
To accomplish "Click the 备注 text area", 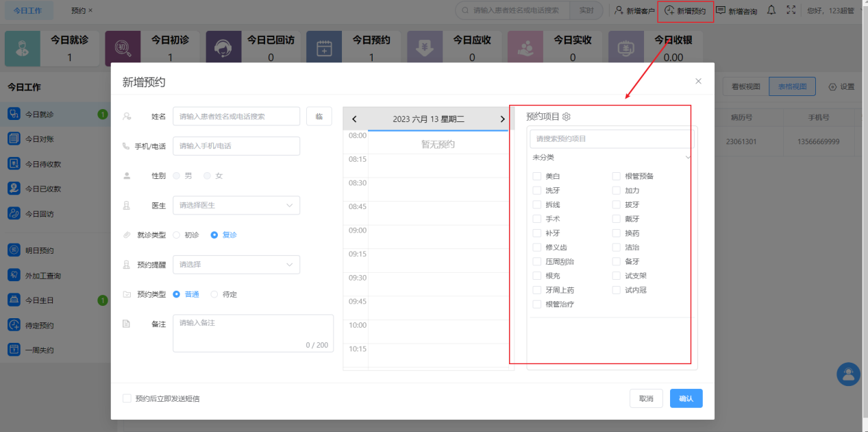I will click(253, 333).
